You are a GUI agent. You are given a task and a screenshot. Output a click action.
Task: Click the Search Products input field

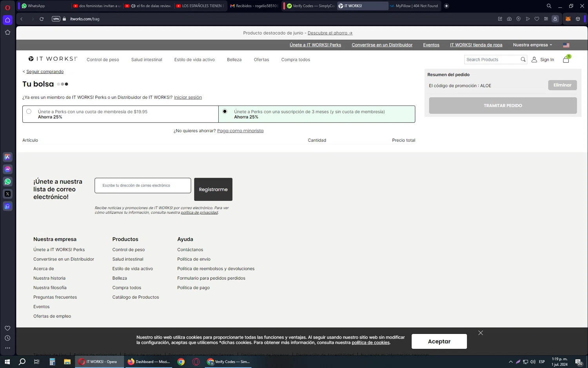click(492, 60)
